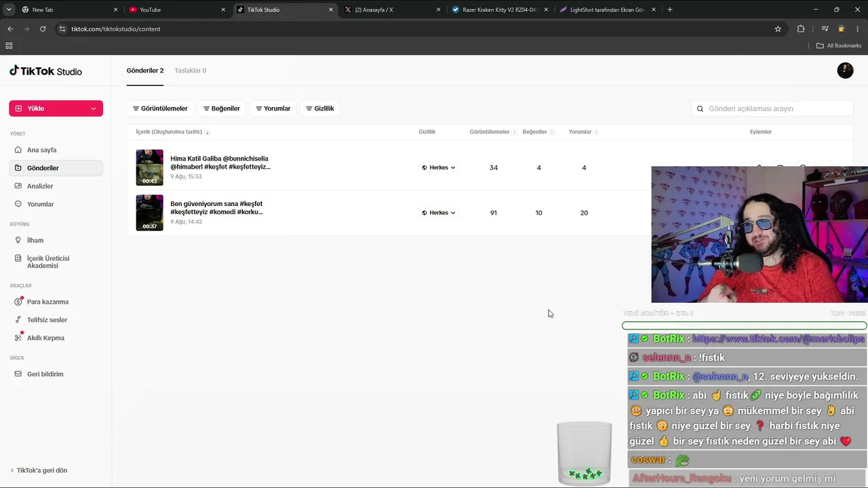
Task: Go to Ana sayfa in the sidebar
Action: [56, 150]
